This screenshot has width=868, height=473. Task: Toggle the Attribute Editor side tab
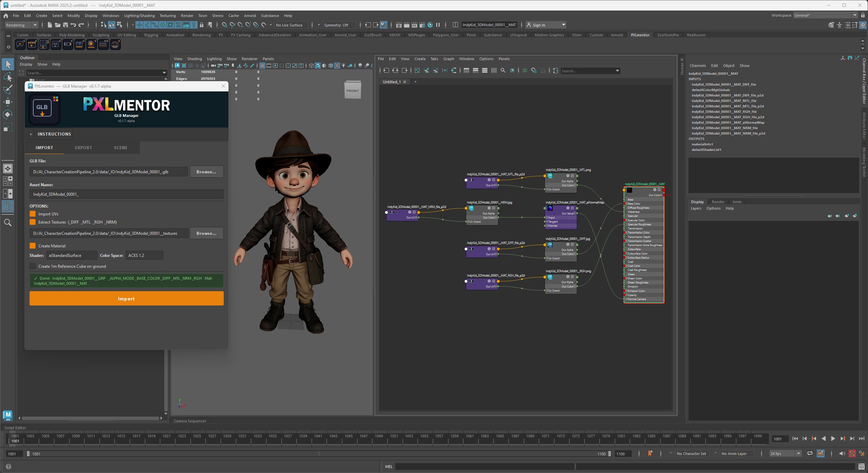[864, 126]
